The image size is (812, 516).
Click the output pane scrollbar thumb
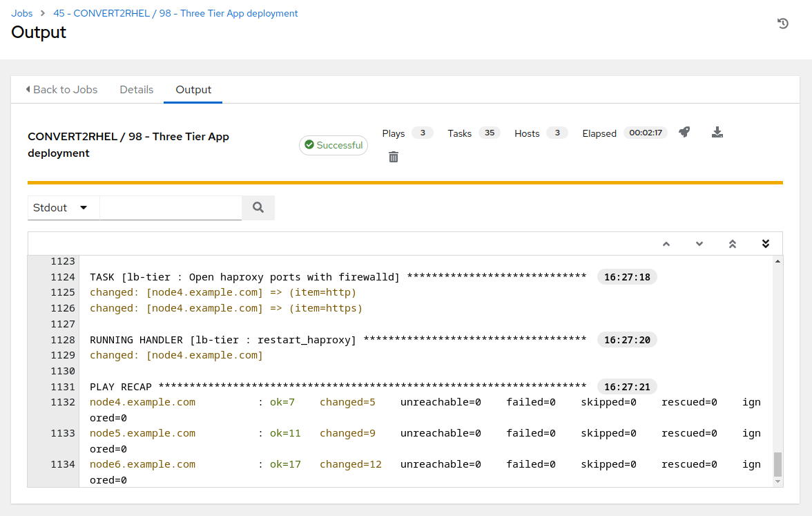(x=778, y=464)
